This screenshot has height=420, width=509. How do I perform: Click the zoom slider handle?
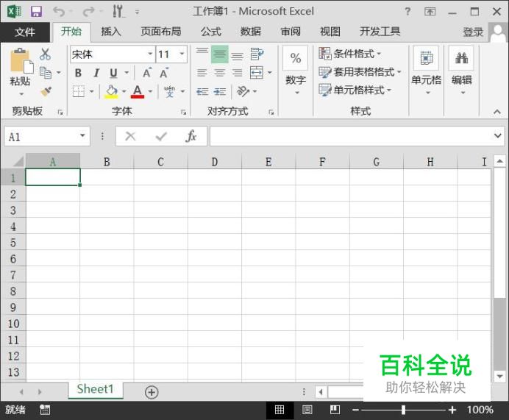403,410
